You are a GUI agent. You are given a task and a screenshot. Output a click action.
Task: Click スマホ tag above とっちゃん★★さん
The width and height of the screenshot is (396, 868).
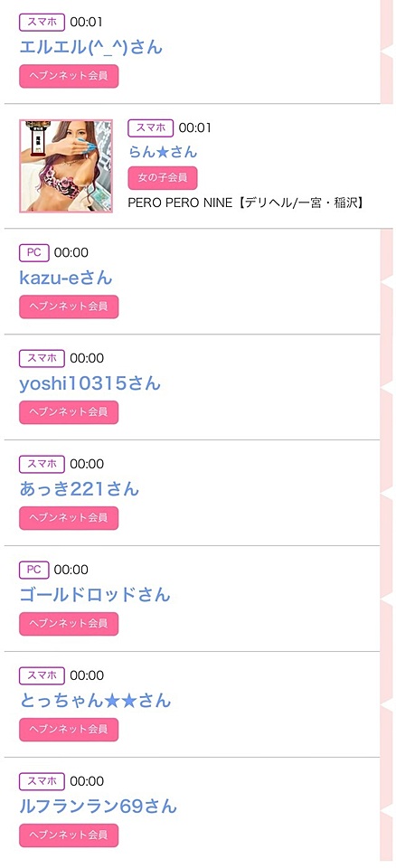tap(42, 675)
